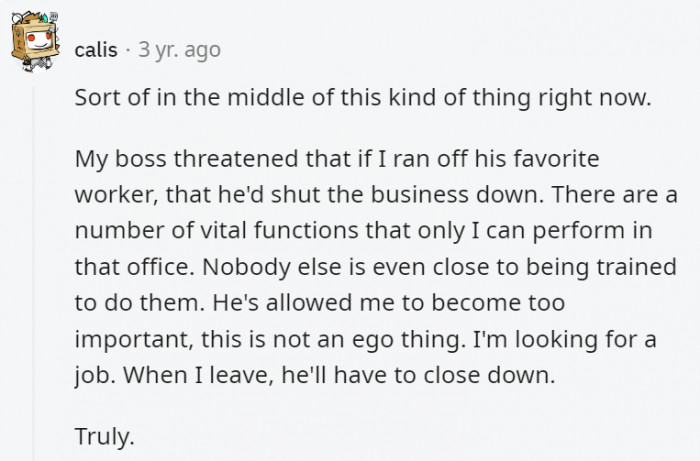Click the line starting "important, this is not"

pyautogui.click(x=365, y=340)
